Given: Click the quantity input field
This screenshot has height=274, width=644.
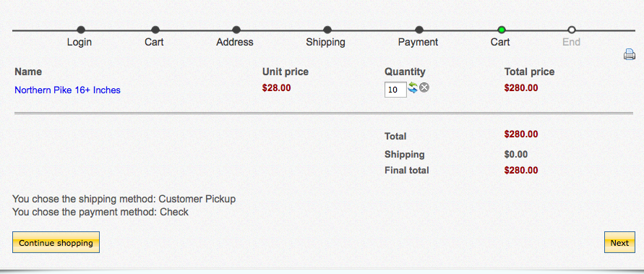Looking at the screenshot, I should point(395,90).
